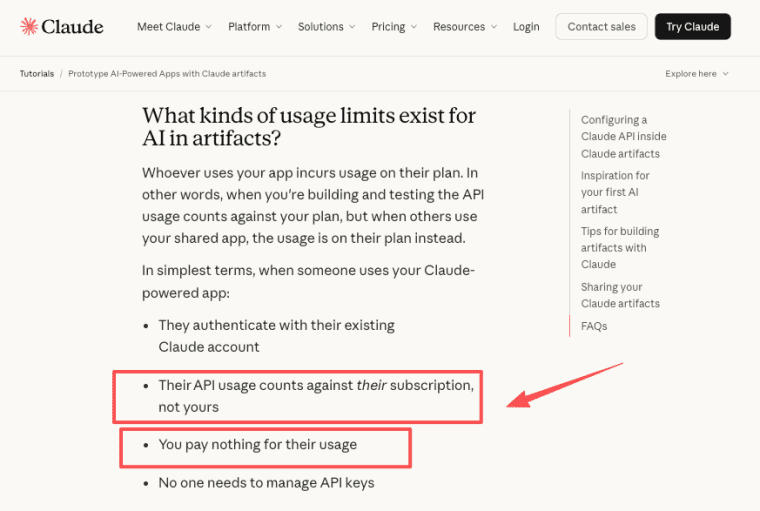Click the Claude starburst logo icon
The width and height of the screenshot is (760, 511).
click(x=29, y=27)
